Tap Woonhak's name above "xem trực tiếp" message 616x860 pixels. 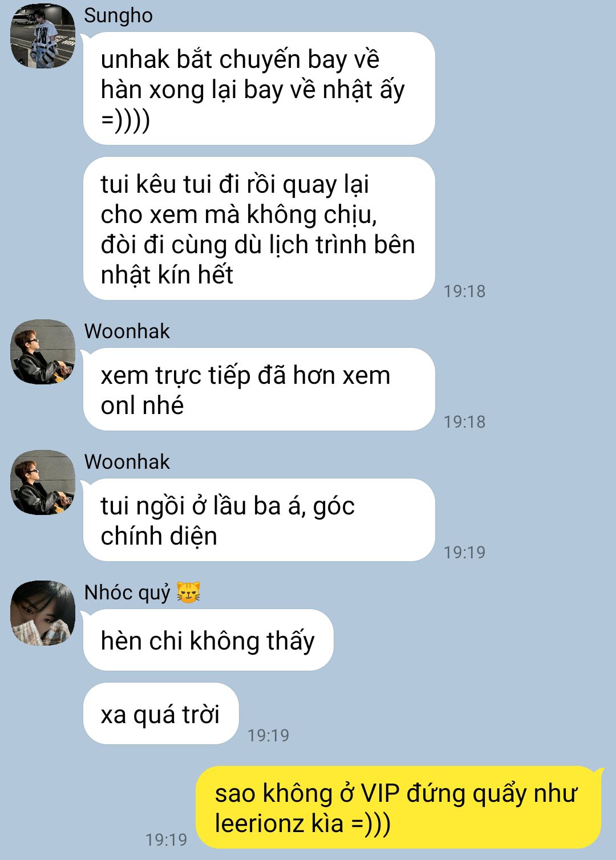coord(127,331)
